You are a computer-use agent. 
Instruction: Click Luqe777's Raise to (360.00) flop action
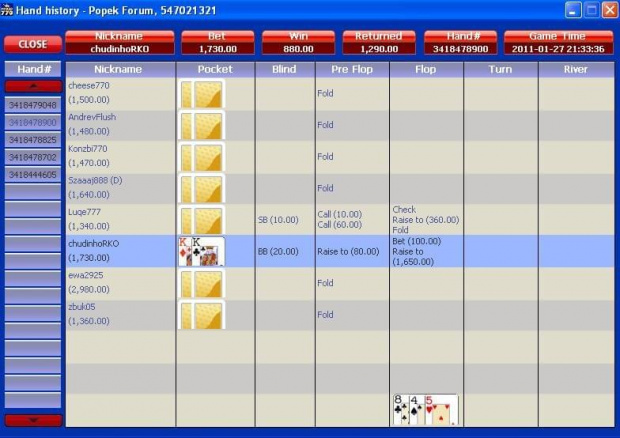click(x=426, y=220)
